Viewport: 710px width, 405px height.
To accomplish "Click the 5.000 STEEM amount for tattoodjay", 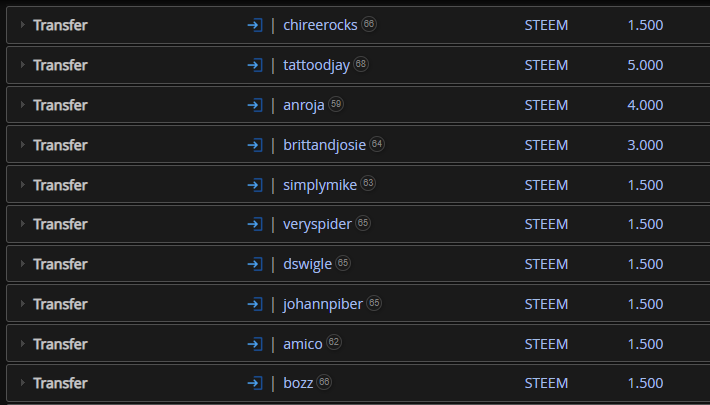I will click(x=645, y=65).
